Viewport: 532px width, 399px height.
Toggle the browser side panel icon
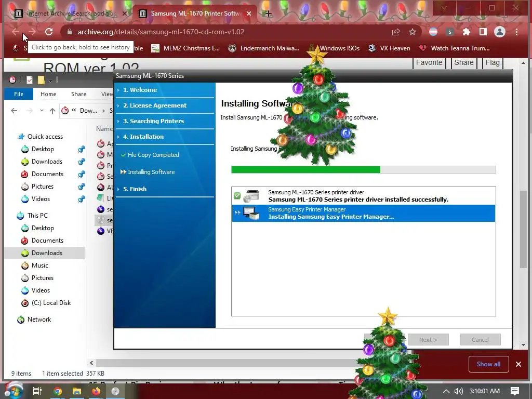[x=483, y=32]
